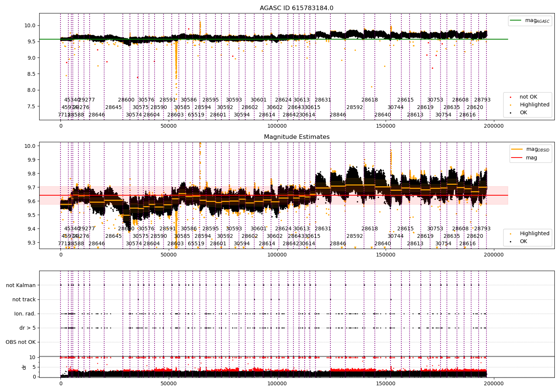This screenshot has width=560, height=392.
Task: Click the 'dr > 5' axis label
Action: 28,328
